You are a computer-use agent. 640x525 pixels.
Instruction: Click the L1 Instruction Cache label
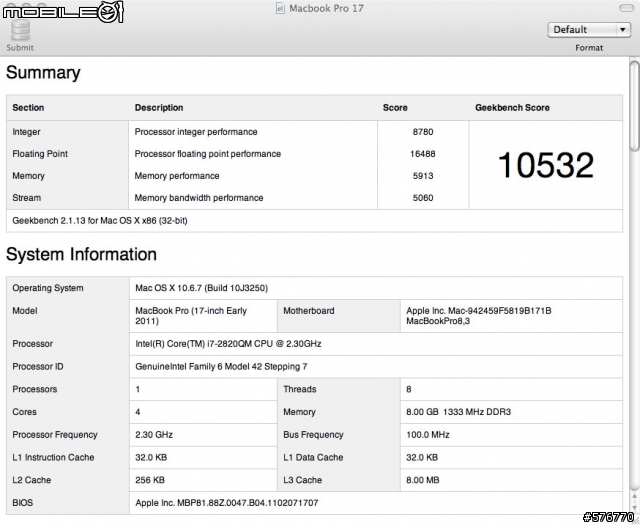pos(53,458)
